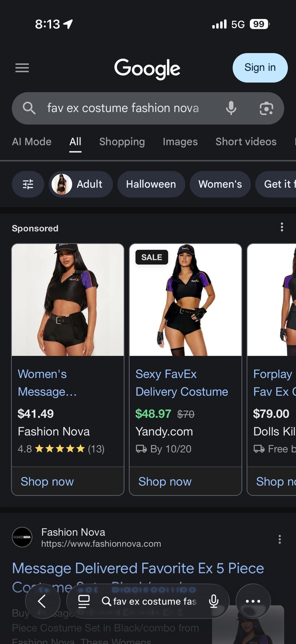Tap the bottom bar microphone icon

(x=214, y=601)
